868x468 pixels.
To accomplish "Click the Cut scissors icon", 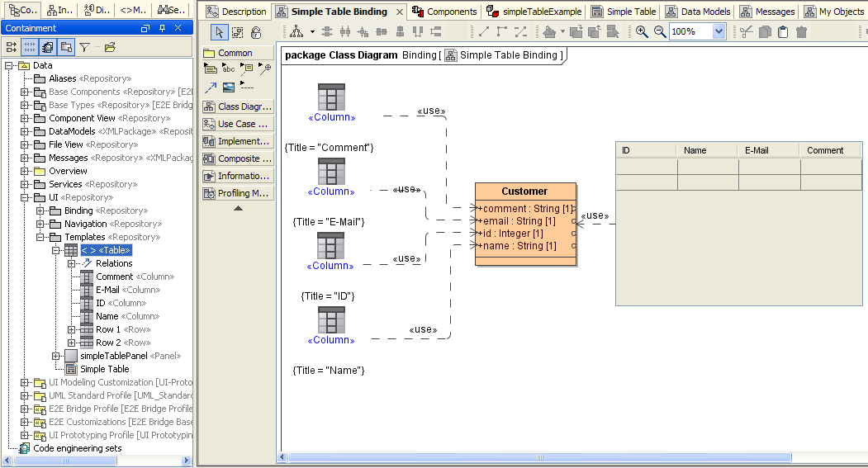I will [747, 32].
